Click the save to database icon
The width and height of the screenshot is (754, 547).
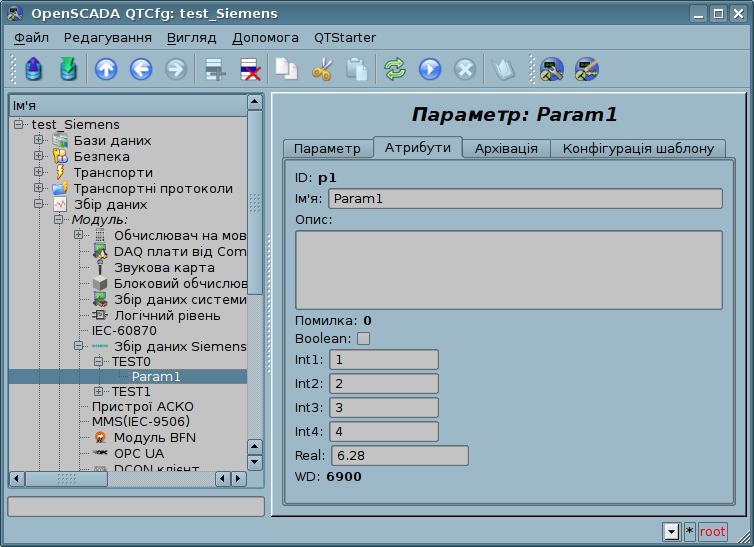(x=68, y=69)
